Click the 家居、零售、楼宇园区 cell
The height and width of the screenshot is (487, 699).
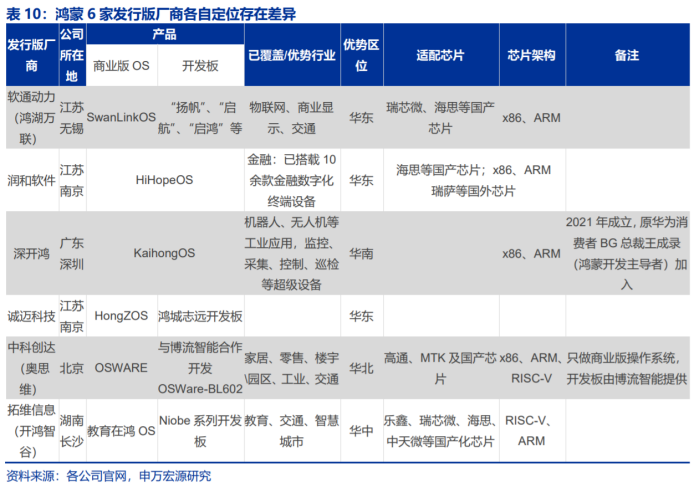click(292, 368)
